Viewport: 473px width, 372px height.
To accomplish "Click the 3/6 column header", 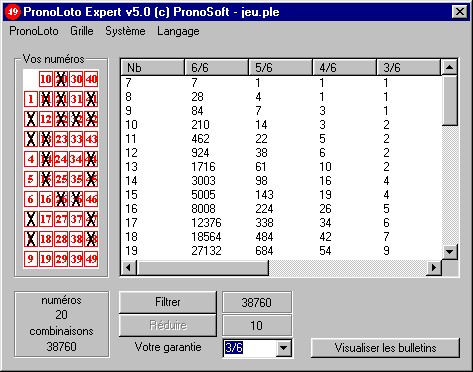I will (408, 68).
